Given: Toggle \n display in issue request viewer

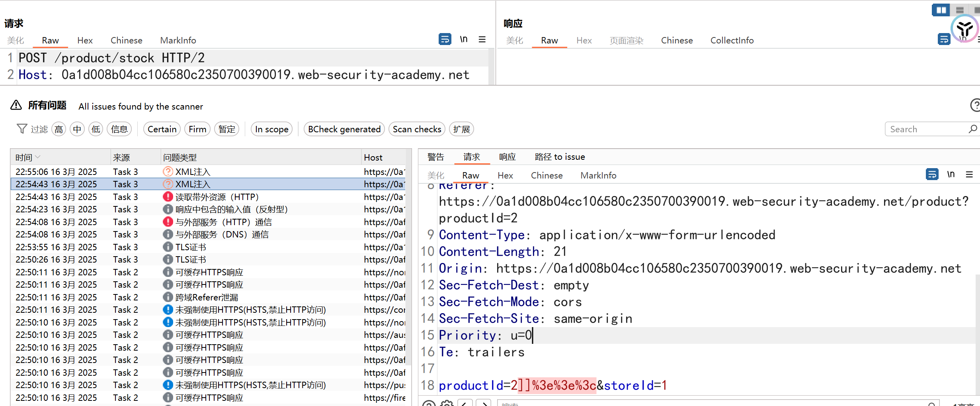Looking at the screenshot, I should [x=951, y=175].
